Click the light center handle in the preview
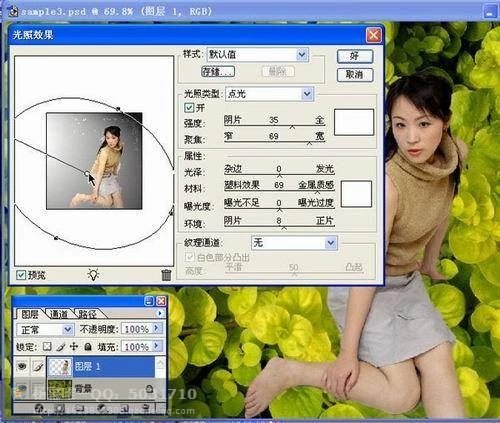This screenshot has width=500, height=423. click(x=87, y=173)
